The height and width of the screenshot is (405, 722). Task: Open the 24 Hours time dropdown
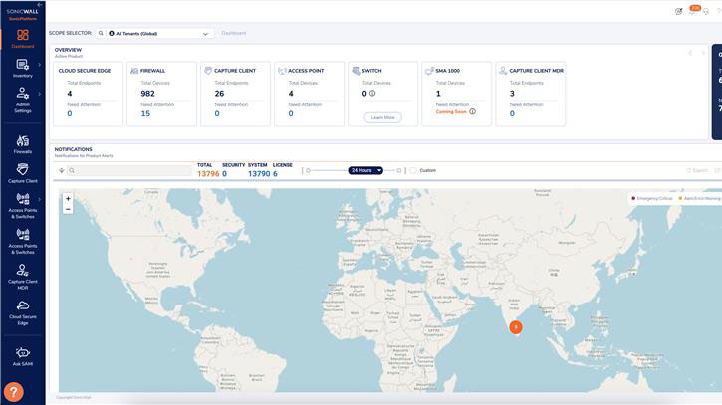(x=365, y=170)
